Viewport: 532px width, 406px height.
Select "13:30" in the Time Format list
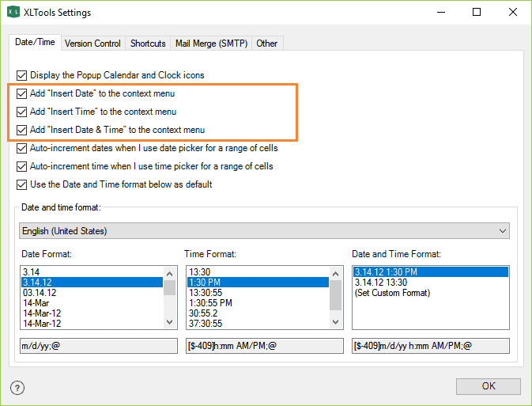[258, 272]
